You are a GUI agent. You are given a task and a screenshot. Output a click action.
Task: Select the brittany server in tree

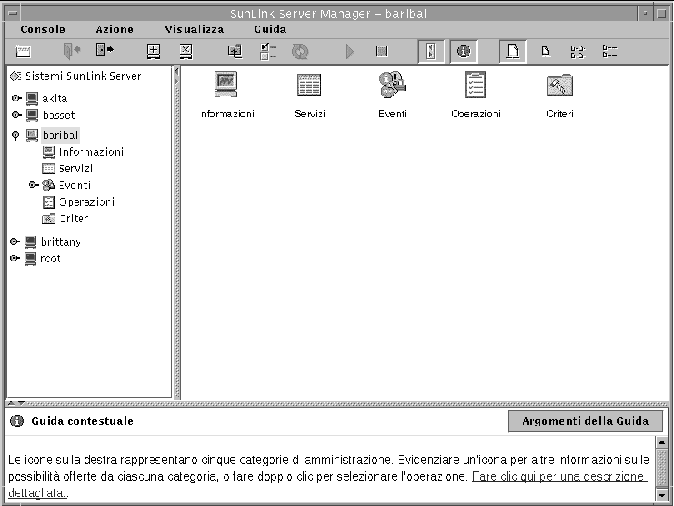[61, 242]
